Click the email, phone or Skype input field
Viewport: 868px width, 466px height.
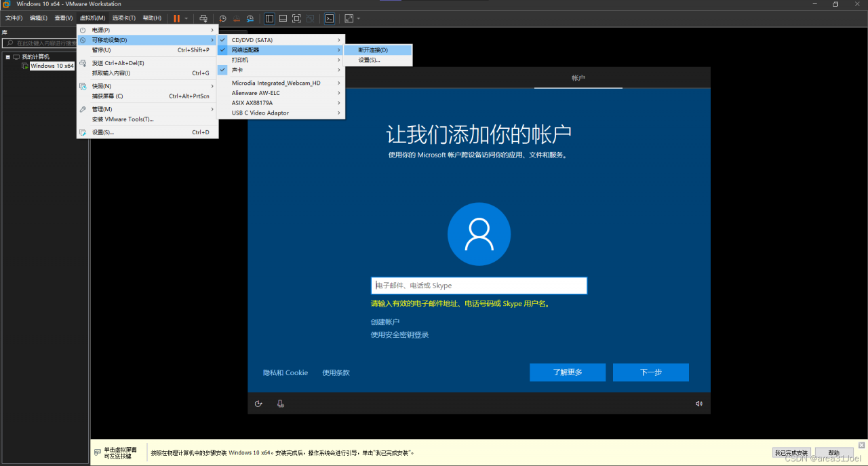[x=479, y=286]
